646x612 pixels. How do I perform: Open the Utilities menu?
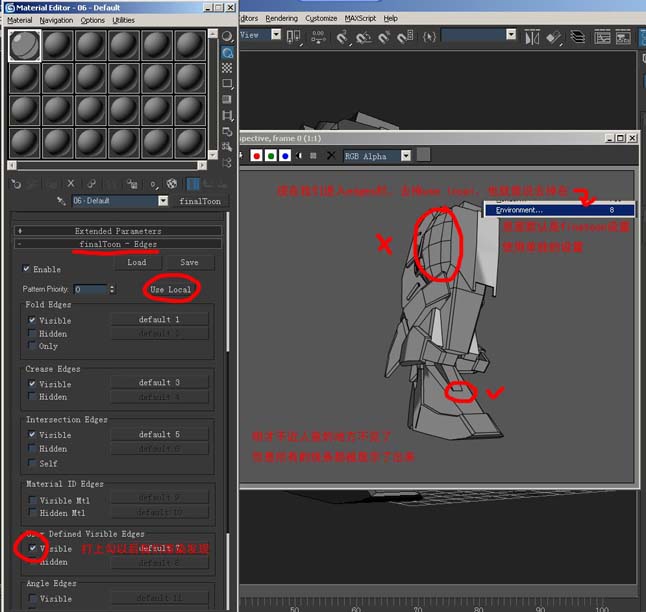point(123,20)
